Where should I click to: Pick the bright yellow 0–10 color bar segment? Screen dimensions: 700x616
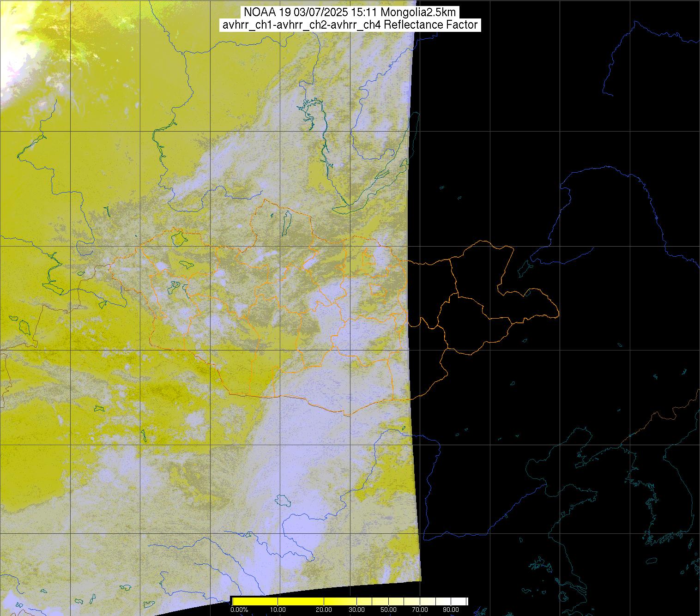tap(254, 601)
